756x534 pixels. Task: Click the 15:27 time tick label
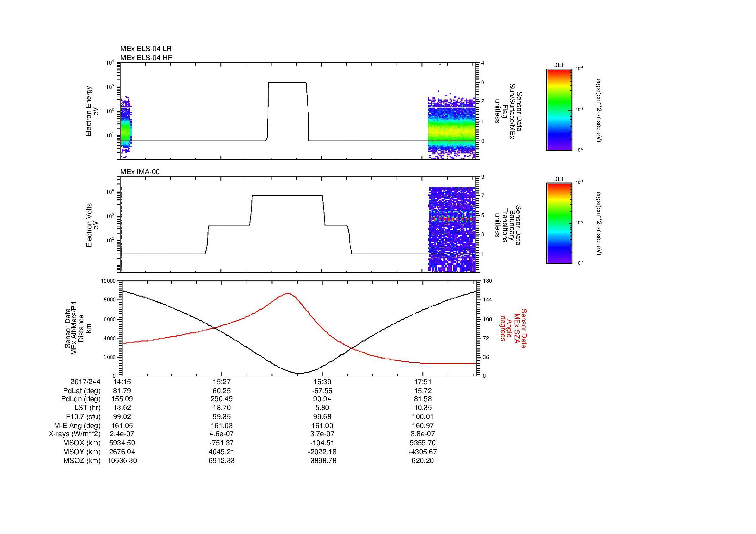pyautogui.click(x=222, y=382)
